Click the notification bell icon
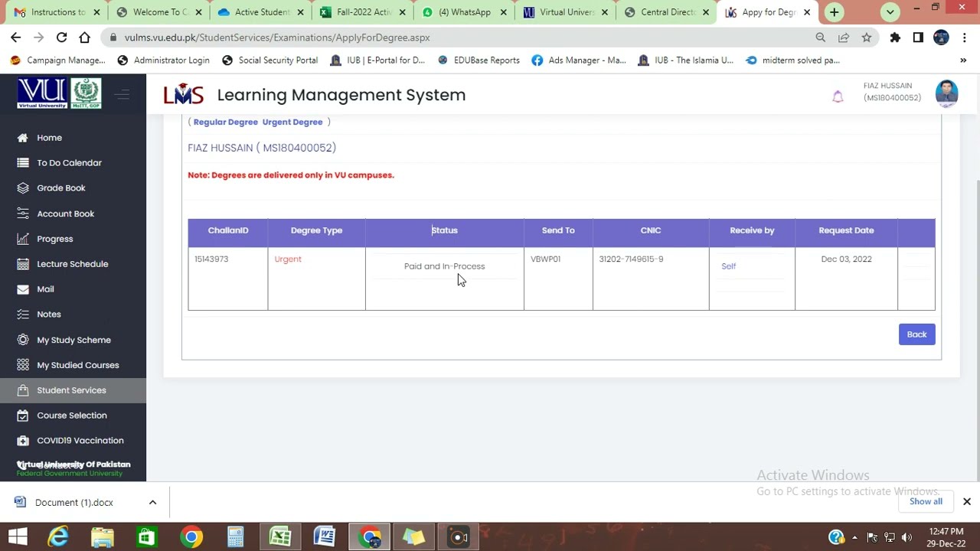Image resolution: width=980 pixels, height=551 pixels. (x=838, y=96)
